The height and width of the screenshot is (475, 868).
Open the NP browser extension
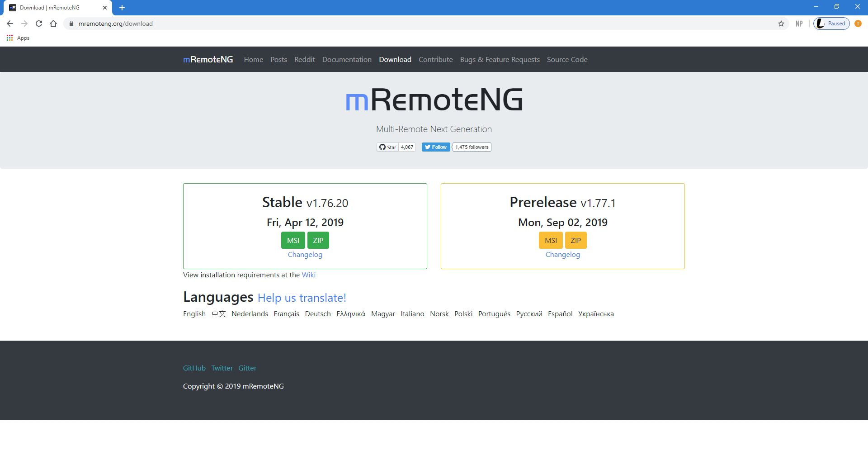(x=799, y=24)
